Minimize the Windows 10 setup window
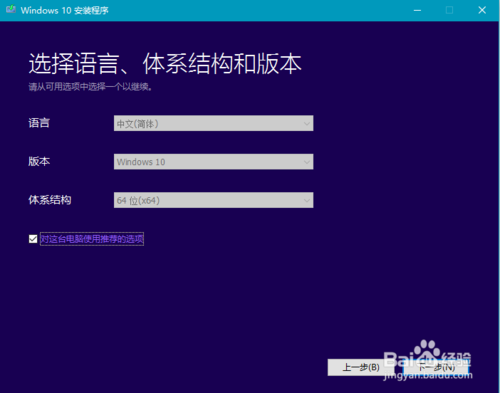This screenshot has width=500, height=393. pos(417,10)
